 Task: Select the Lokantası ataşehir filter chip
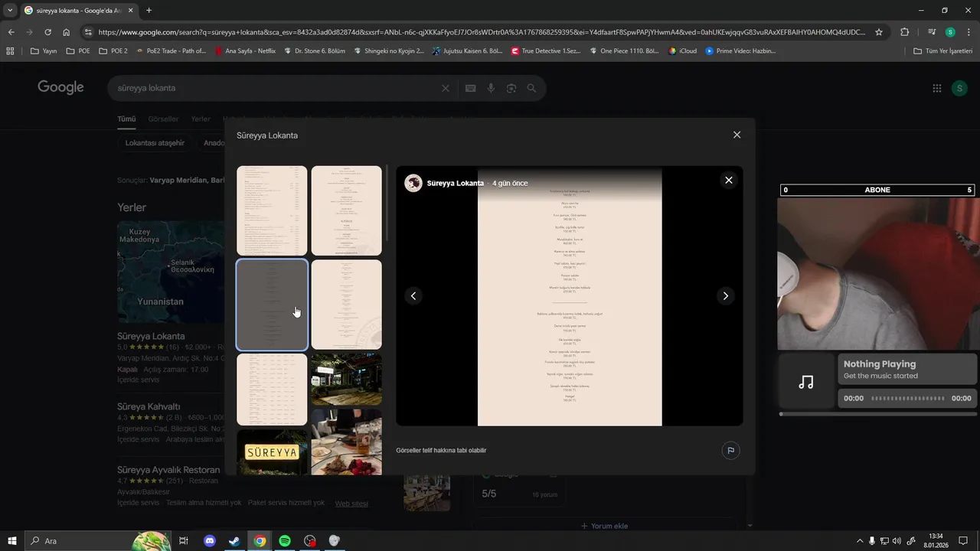(x=155, y=143)
